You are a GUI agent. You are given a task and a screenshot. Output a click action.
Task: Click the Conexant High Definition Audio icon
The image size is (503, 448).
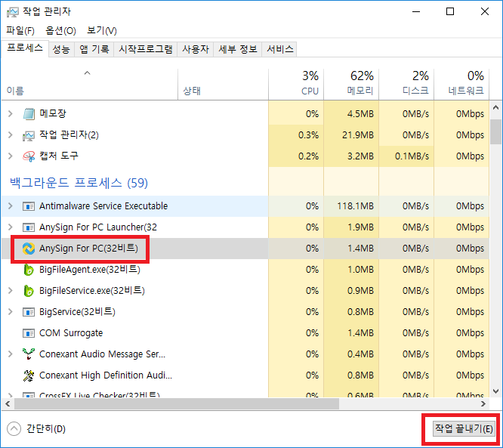[x=29, y=375]
